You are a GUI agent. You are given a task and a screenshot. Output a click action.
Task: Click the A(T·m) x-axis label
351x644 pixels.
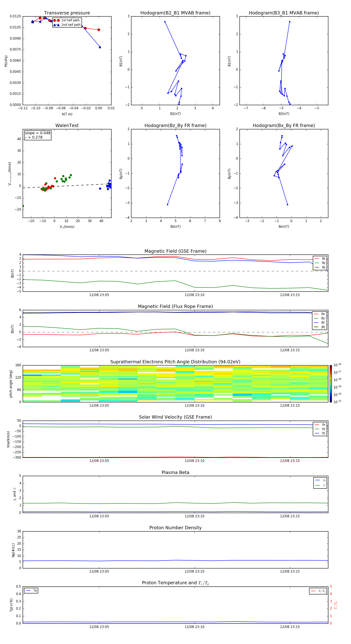pos(67,114)
